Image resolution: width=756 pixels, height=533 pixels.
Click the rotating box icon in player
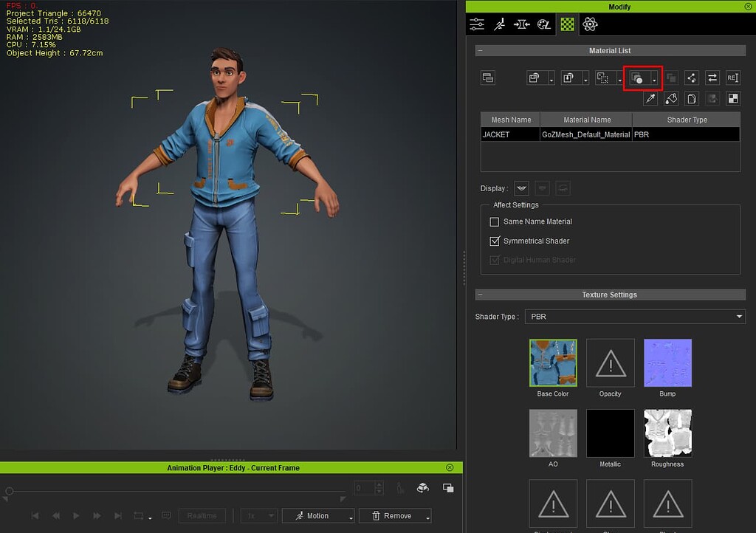(x=423, y=488)
